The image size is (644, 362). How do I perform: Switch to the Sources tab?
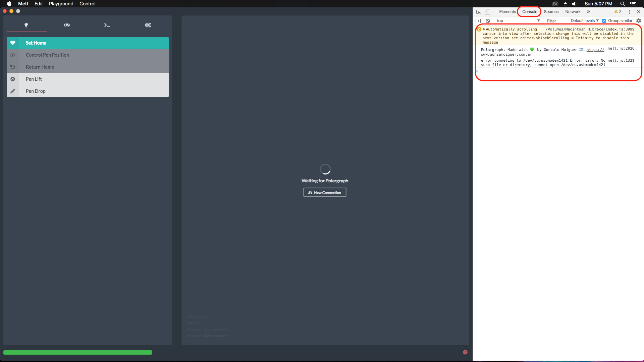tap(551, 11)
